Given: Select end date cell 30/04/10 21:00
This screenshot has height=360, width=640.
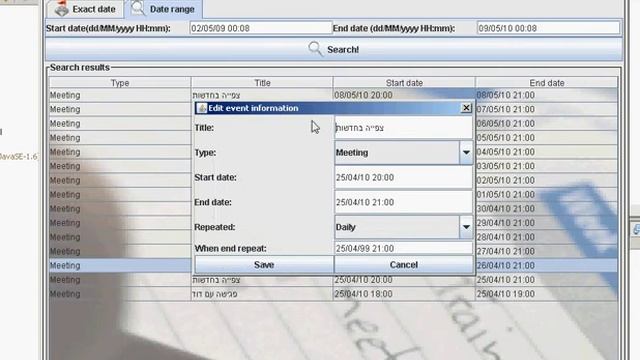Looking at the screenshot, I should point(547,209).
